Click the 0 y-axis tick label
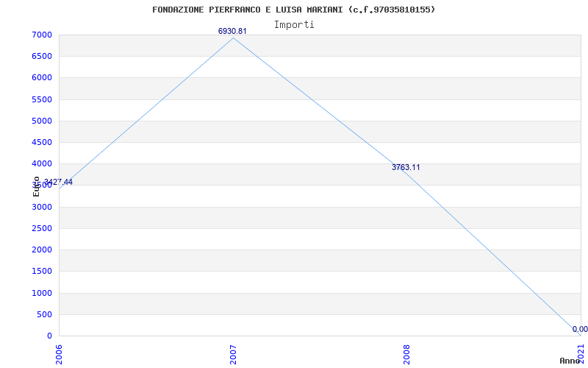Screen dimensions: 588x368 pos(49,336)
